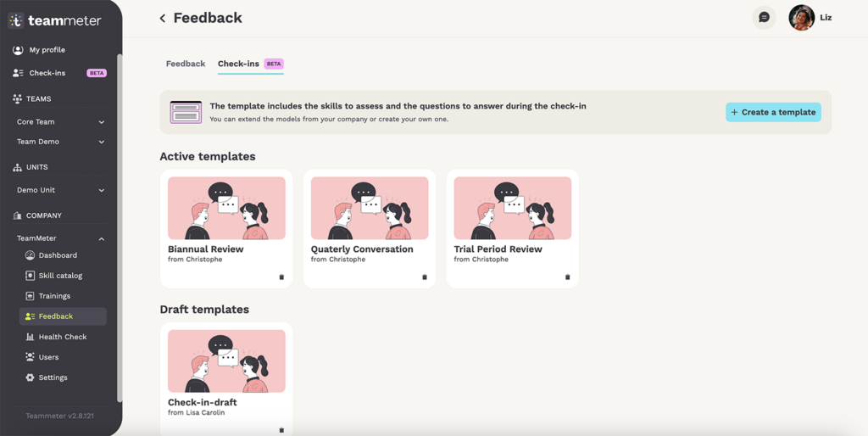Expand the Core Team chevron
The image size is (868, 436).
pos(102,122)
